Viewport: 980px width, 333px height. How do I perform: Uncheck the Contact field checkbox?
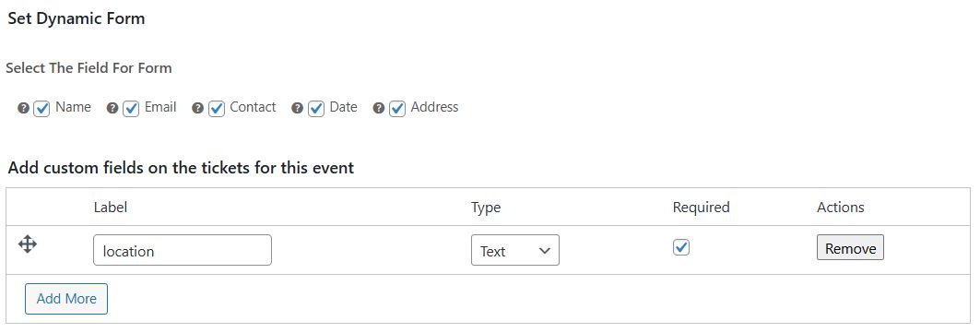(x=217, y=109)
